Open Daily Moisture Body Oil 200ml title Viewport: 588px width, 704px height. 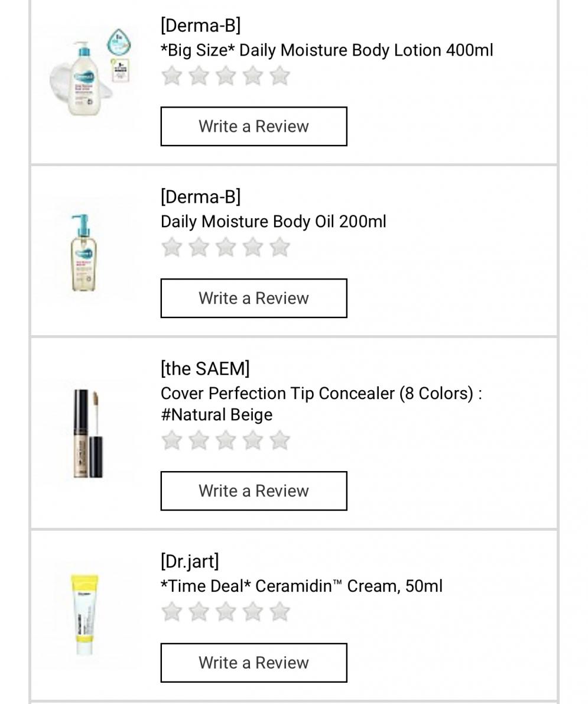[273, 222]
